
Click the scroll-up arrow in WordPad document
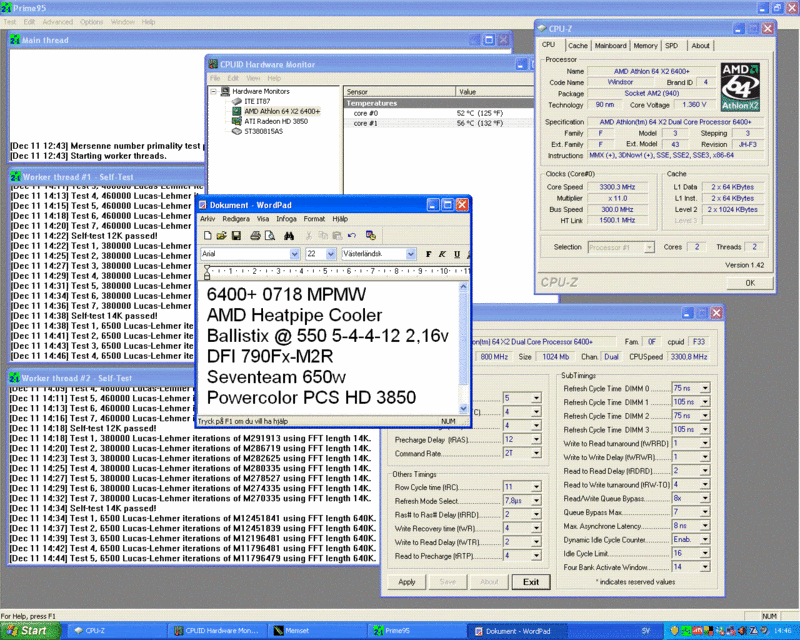[x=463, y=287]
